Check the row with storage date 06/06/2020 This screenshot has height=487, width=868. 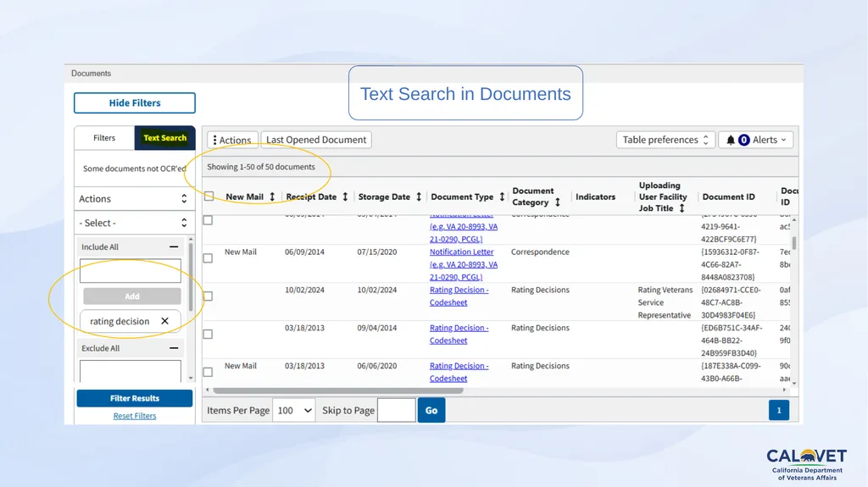coord(208,372)
